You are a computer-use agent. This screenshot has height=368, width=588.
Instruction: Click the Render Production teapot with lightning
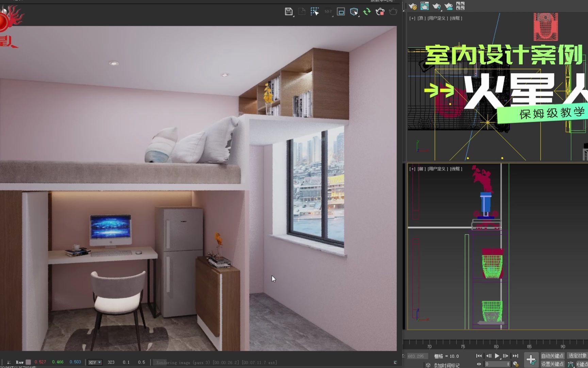point(437,6)
